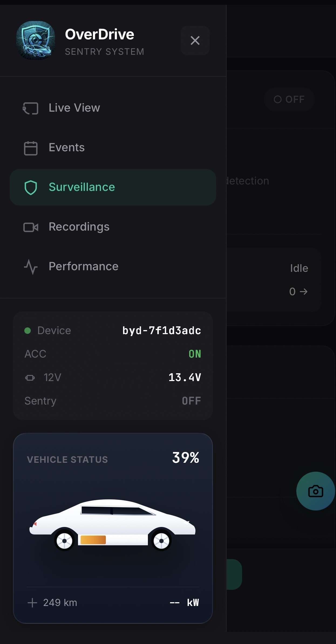This screenshot has height=644, width=336.
Task: Click the 249 km range link
Action: pyautogui.click(x=60, y=602)
